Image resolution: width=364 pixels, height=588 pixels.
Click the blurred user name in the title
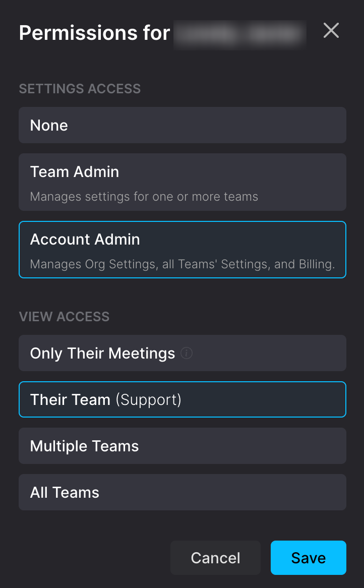pos(240,34)
